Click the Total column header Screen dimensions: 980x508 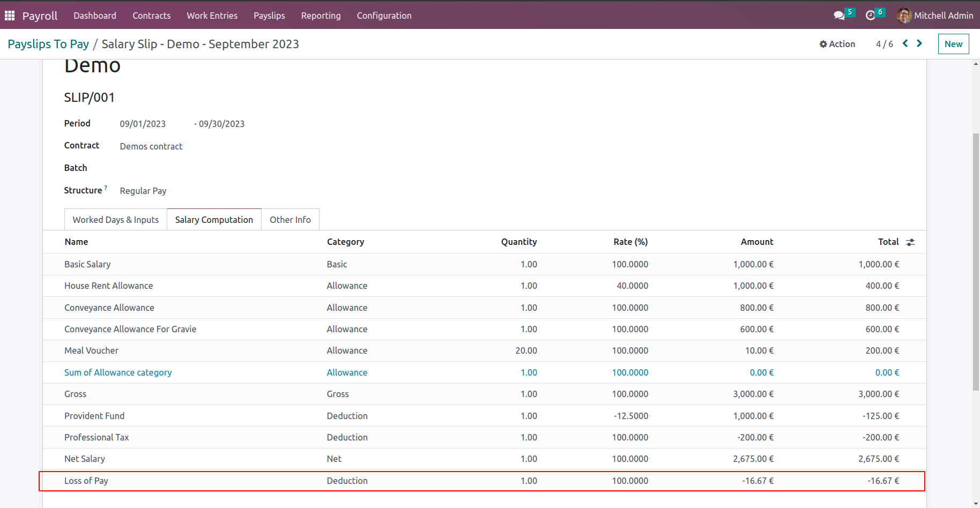click(888, 242)
